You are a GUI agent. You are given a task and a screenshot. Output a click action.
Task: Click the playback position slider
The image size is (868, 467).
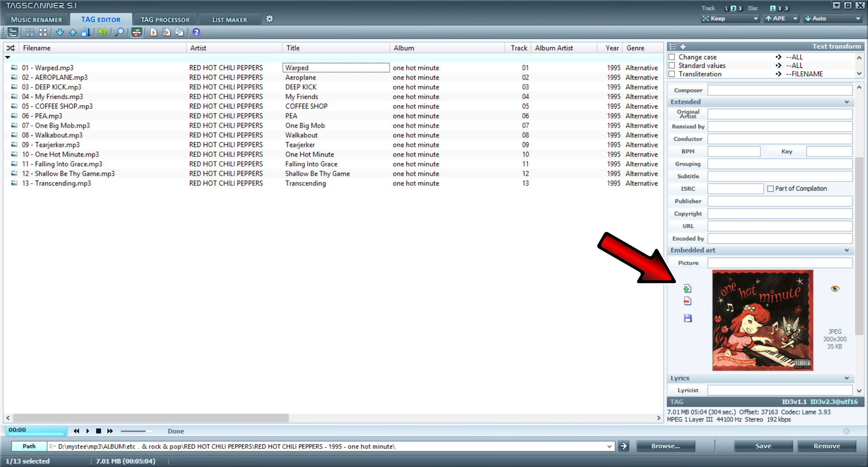tap(137, 431)
